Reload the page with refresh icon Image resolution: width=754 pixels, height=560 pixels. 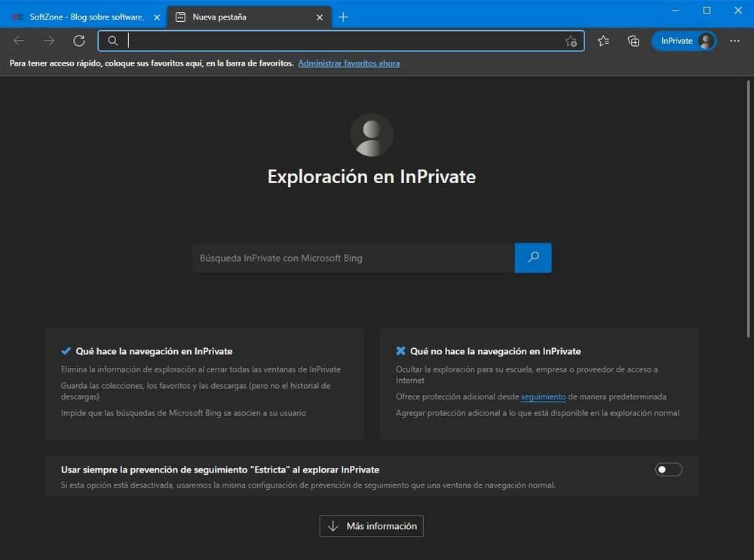point(79,41)
